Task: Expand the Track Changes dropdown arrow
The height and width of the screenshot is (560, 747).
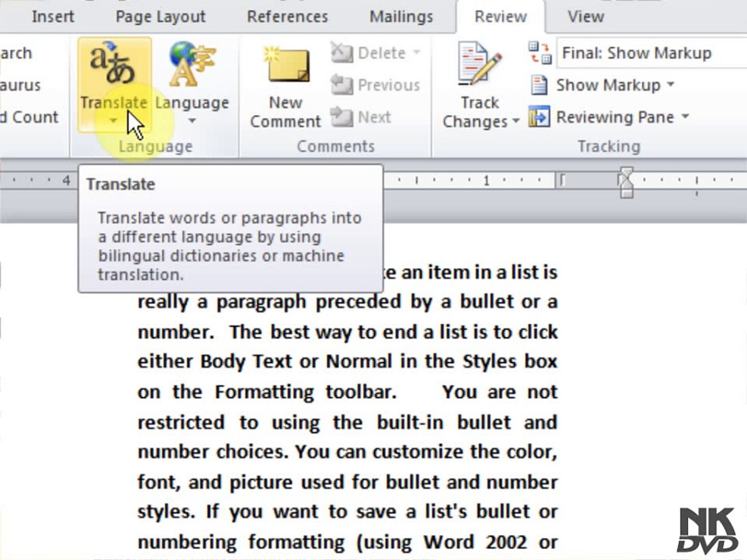Action: pos(516,121)
